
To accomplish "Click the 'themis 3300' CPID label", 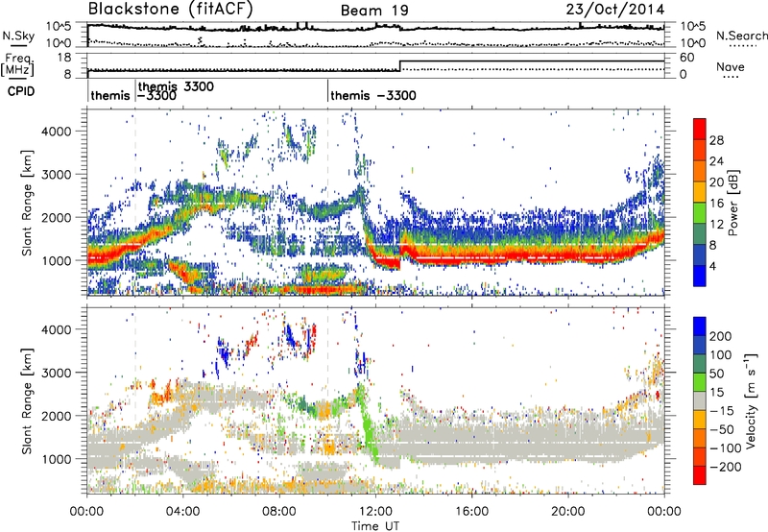I will [177, 86].
